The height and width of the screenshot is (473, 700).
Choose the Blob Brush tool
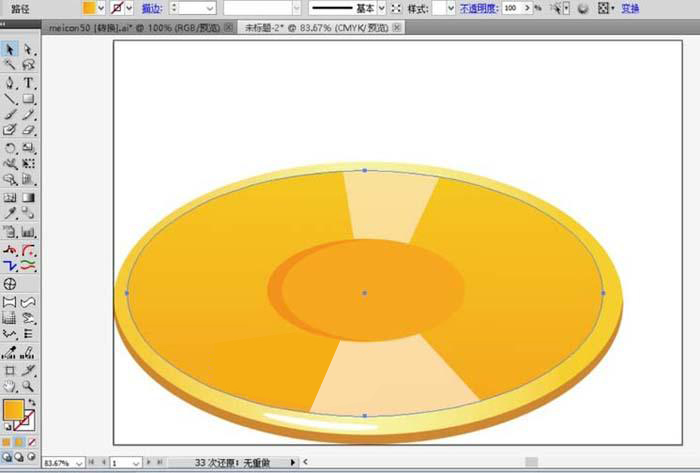tap(10, 130)
